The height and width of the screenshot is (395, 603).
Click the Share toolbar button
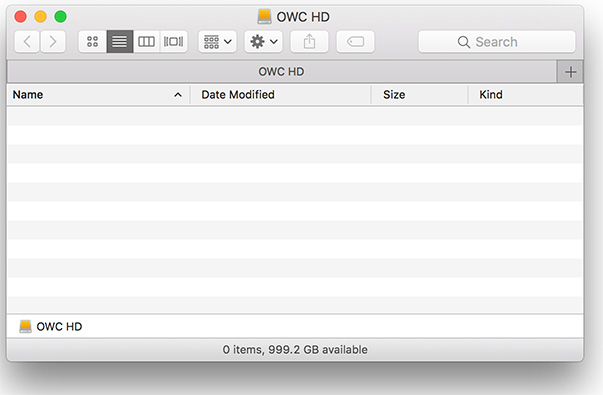(309, 42)
